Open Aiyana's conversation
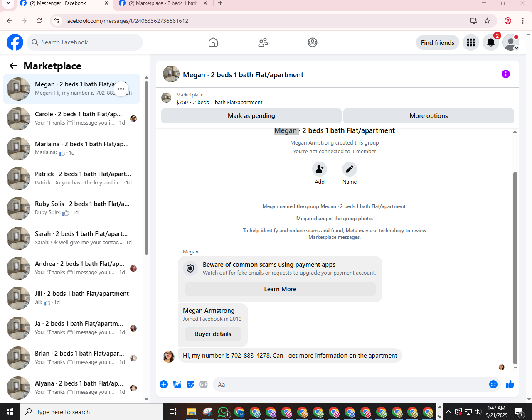Viewport: 532px width, 420px height. 71,388
